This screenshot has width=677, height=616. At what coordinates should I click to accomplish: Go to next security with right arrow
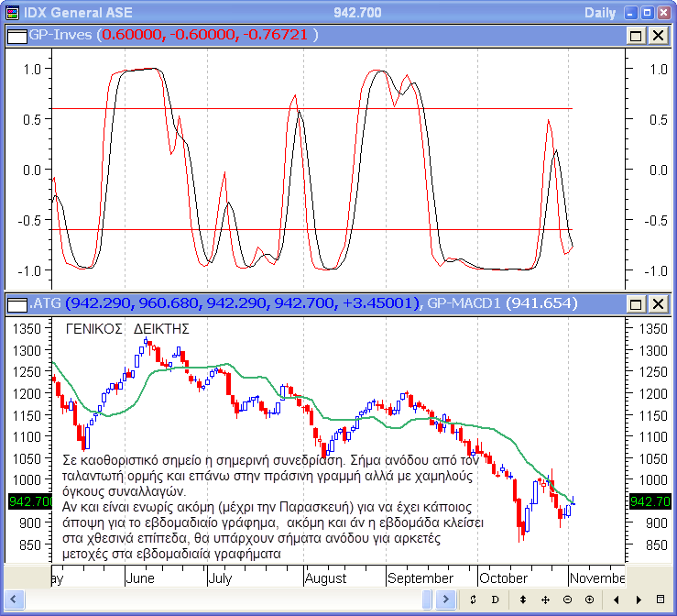(x=637, y=599)
